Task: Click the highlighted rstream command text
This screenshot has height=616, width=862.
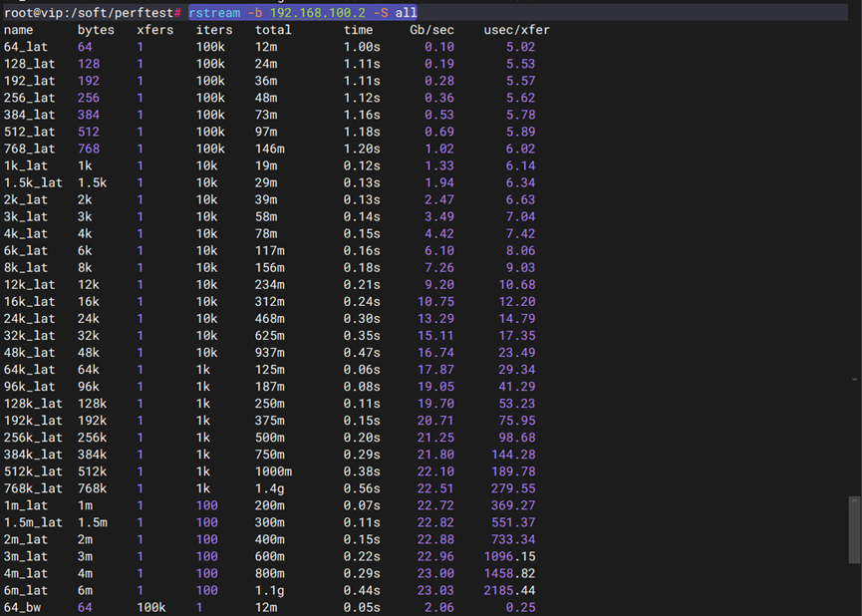Action: pyautogui.click(x=303, y=12)
